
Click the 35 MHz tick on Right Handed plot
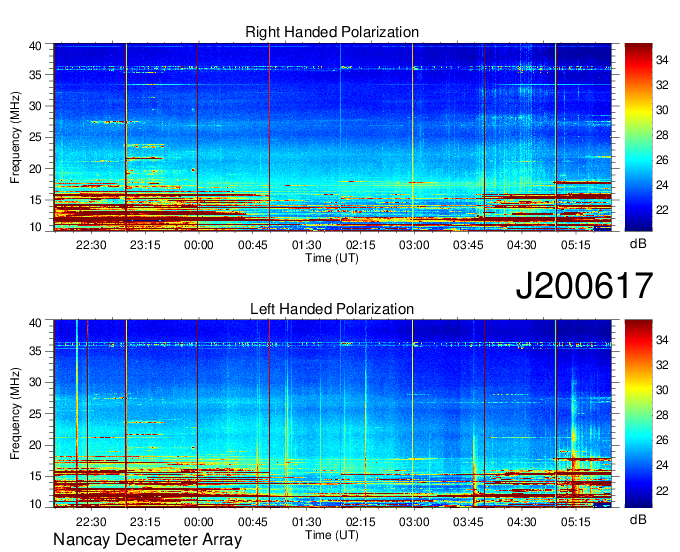(x=36, y=75)
